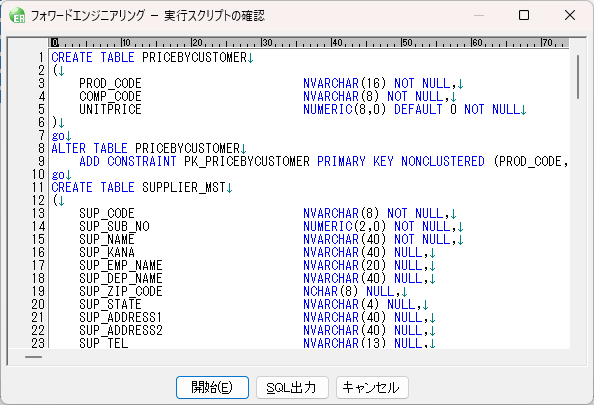The width and height of the screenshot is (594, 405).
Task: Click SUP_DEP_NAME column name
Action: click(x=121, y=278)
